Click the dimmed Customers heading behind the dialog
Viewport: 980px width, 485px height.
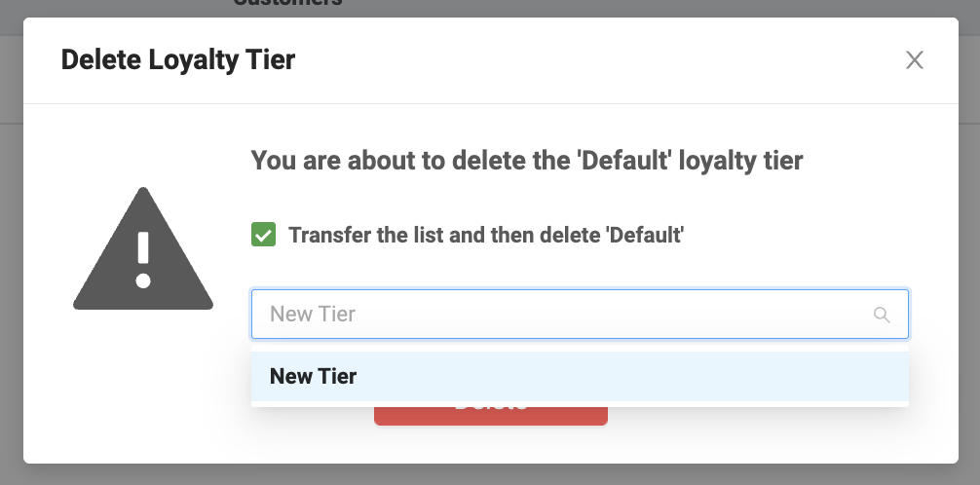pos(287,4)
